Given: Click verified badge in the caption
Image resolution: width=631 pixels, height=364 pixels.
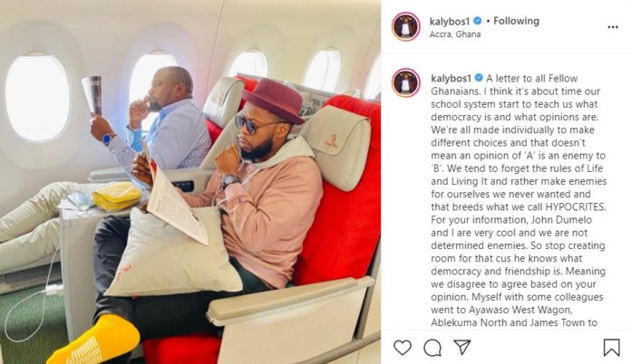Looking at the screenshot, I should click(x=479, y=78).
